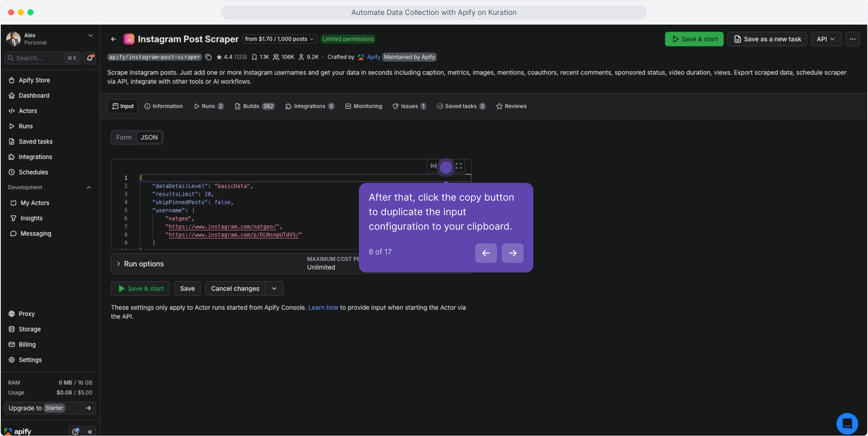The width and height of the screenshot is (868, 436).
Task: Click the Limited permissions badge
Action: (348, 39)
